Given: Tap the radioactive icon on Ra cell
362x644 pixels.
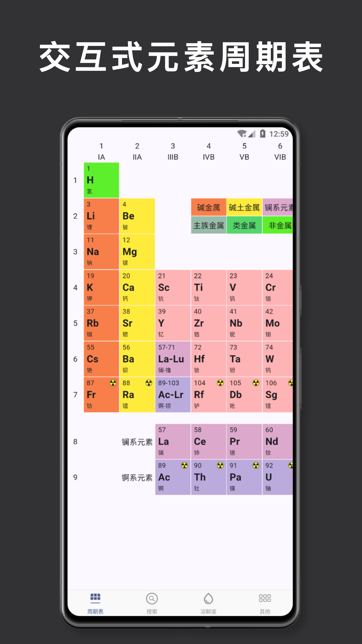Looking at the screenshot, I should pyautogui.click(x=149, y=383).
